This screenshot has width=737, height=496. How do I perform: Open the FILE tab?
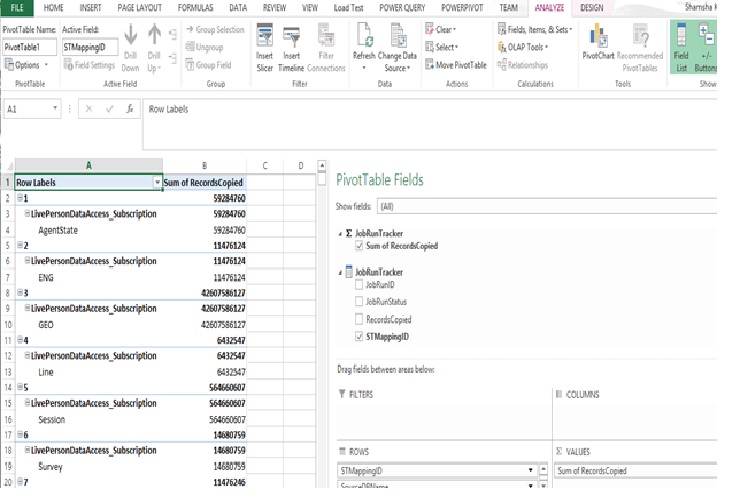(x=17, y=8)
